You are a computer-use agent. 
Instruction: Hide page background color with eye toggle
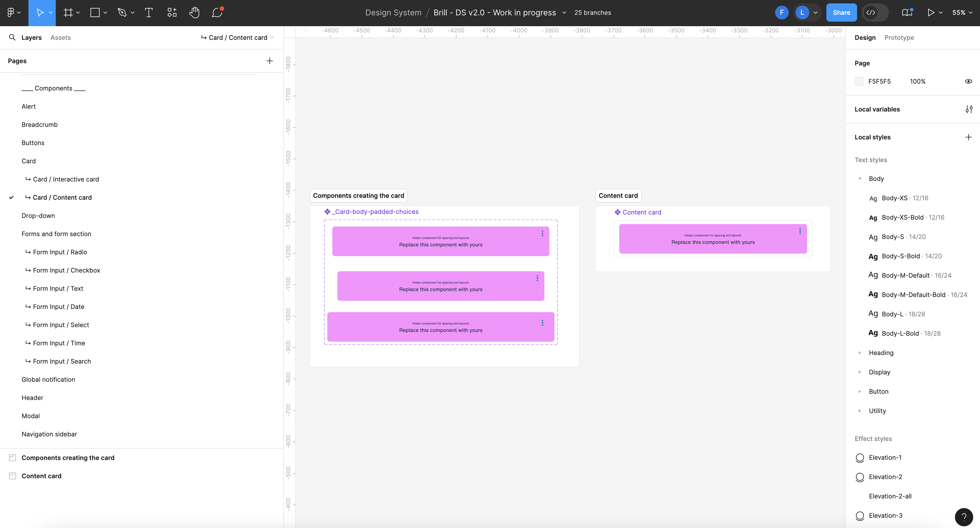coord(969,81)
